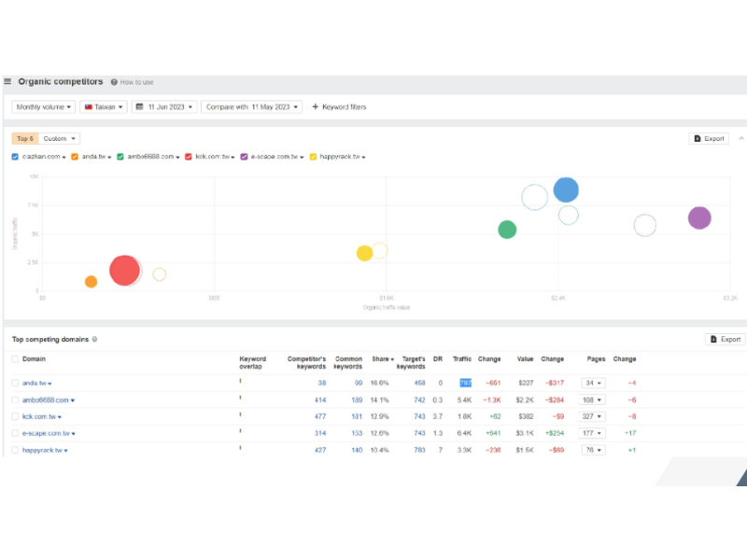Click the purple e-scape.com.tw chart bubble
Screen dimensions: 747x560
pyautogui.click(x=699, y=218)
